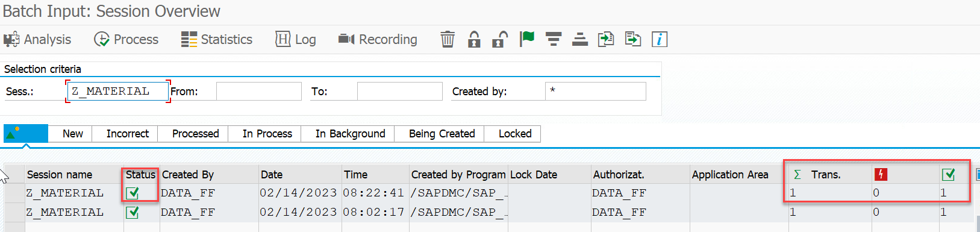Click the red error transactions column icon
Image resolution: width=980 pixels, height=232 pixels.
(x=881, y=175)
